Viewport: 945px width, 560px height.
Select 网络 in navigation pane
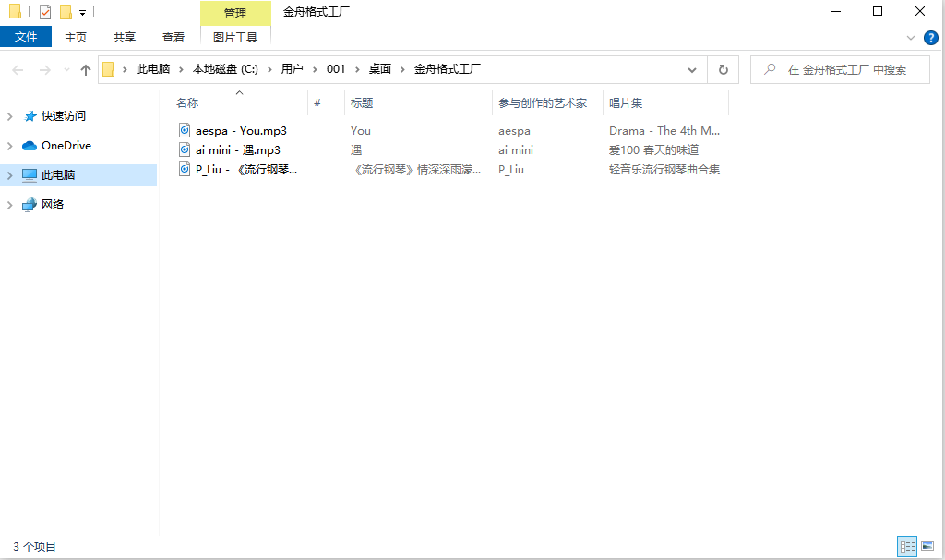tap(53, 204)
